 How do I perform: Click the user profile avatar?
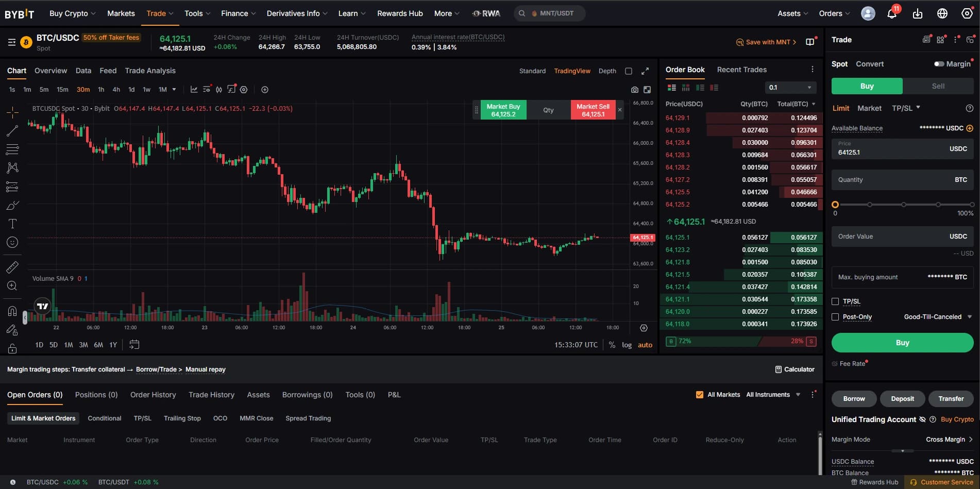click(x=868, y=13)
